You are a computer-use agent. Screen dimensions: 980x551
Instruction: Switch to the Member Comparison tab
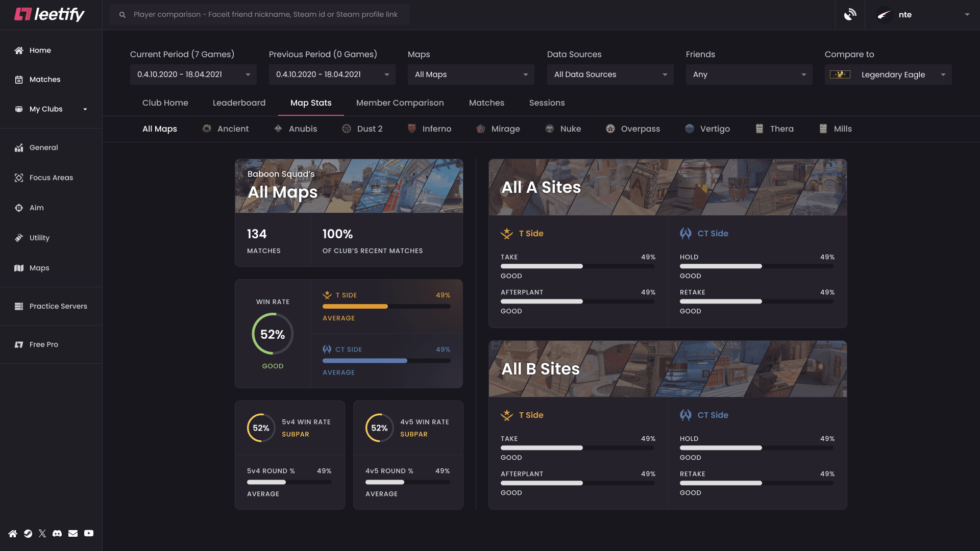[400, 103]
